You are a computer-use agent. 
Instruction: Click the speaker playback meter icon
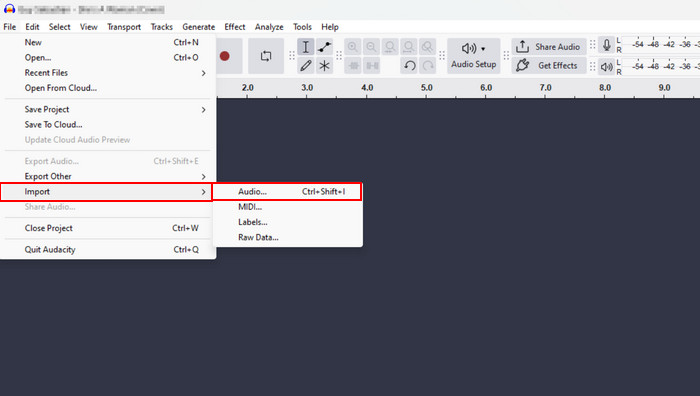coord(606,67)
